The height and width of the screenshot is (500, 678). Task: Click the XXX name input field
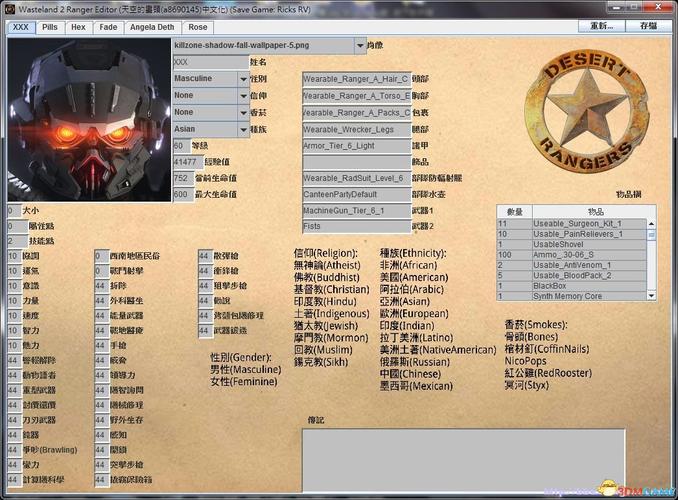[211, 62]
